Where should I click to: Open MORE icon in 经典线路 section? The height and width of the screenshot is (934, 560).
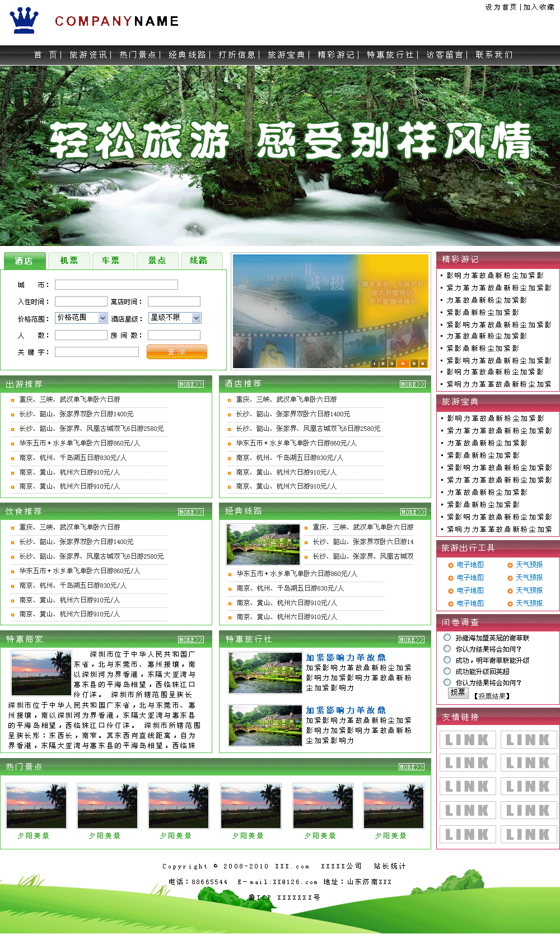pyautogui.click(x=413, y=512)
